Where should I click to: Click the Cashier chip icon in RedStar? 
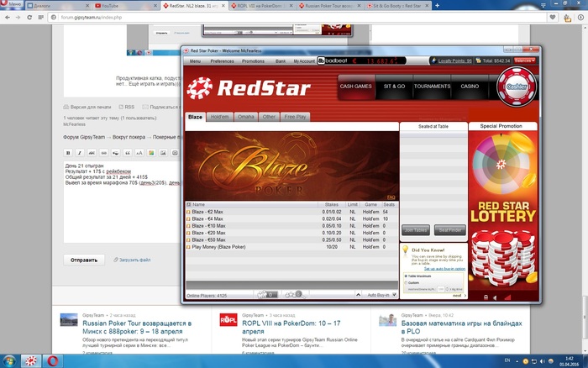point(517,87)
